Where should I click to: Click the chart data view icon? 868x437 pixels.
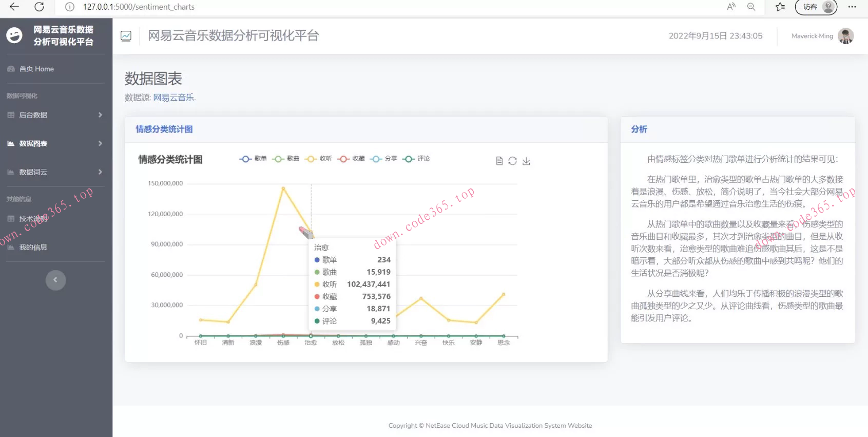click(499, 161)
